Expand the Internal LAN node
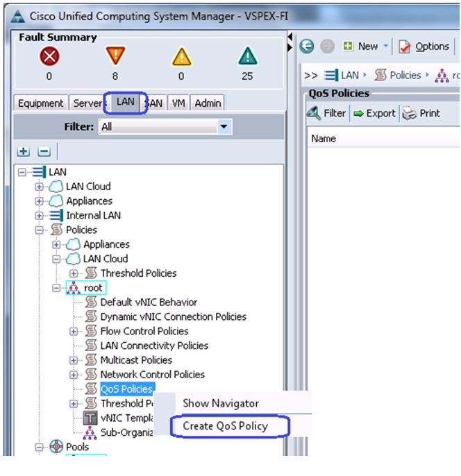461x476 pixels. (39, 216)
